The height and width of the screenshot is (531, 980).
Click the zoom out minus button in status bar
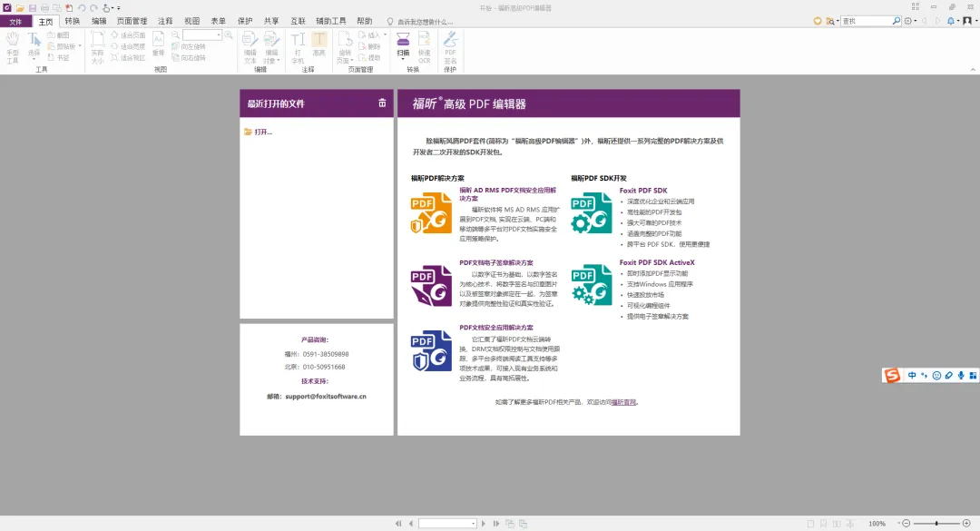[906, 523]
